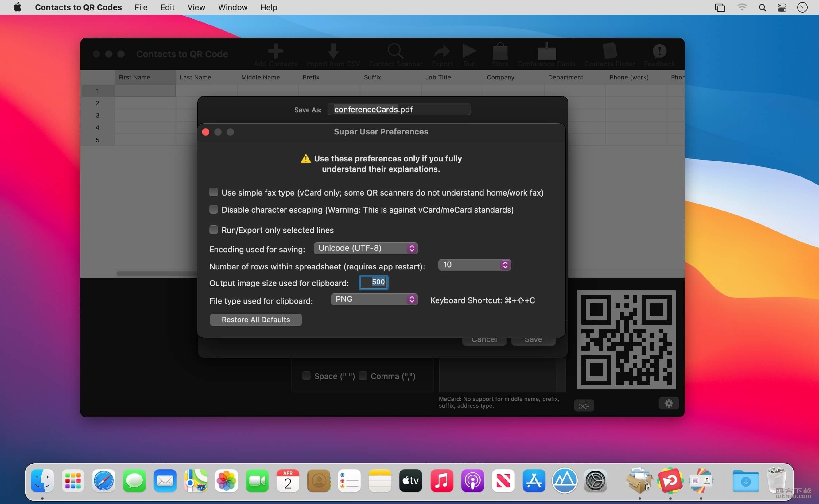Click the scissors crop icon below QR code

coord(584,405)
